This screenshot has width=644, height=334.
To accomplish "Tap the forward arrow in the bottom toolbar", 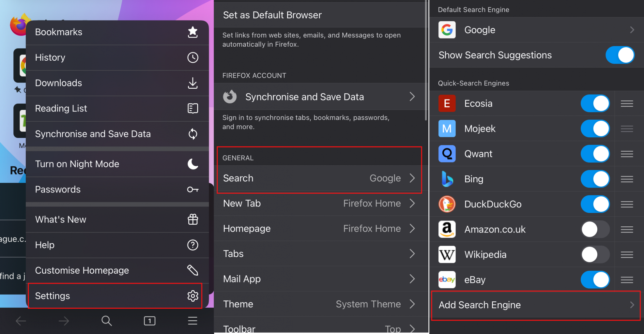I will point(64,321).
